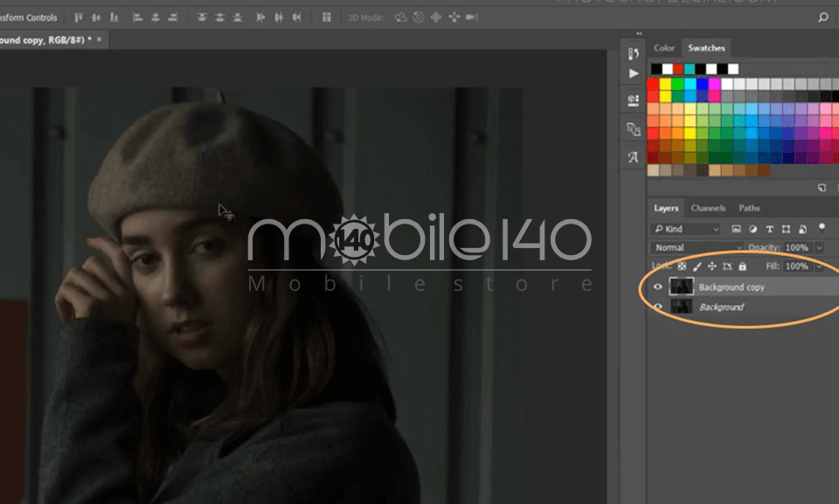
Task: Select the layer named Background
Action: tap(721, 307)
